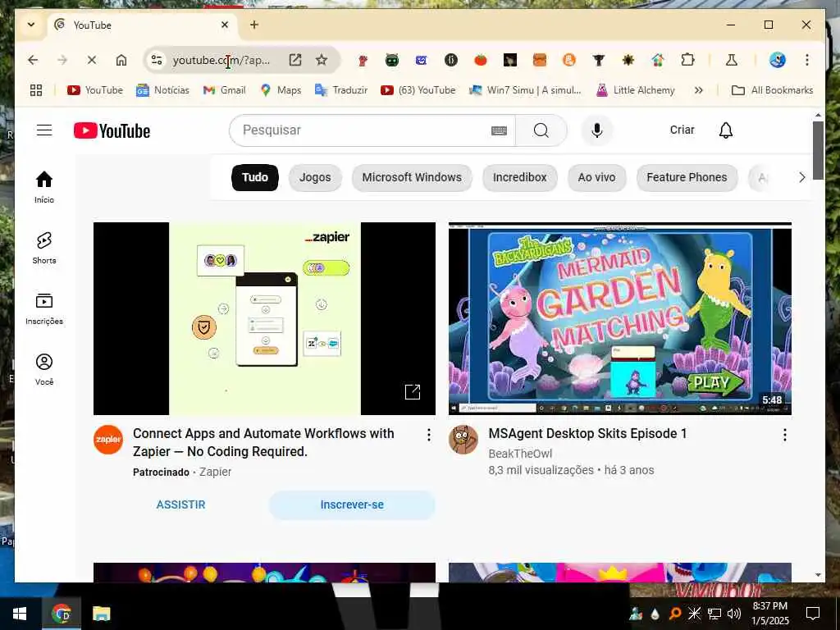This screenshot has width=840, height=630.
Task: Open the Chrome extensions puzzle icon
Action: (x=688, y=60)
